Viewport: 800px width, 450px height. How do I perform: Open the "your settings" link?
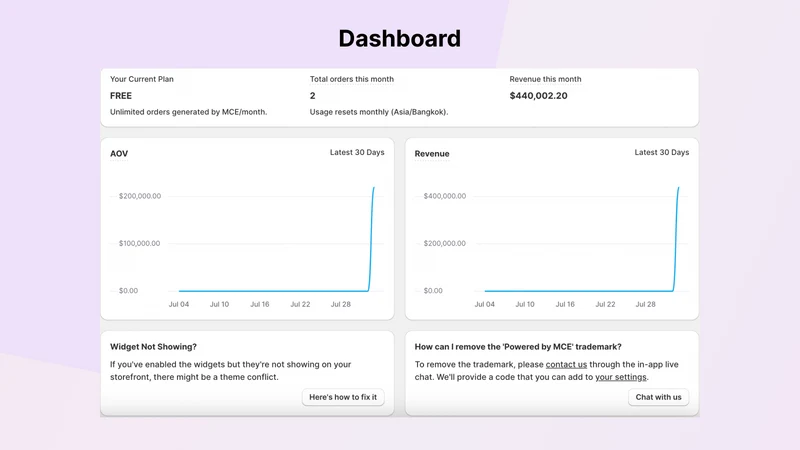tap(621, 377)
